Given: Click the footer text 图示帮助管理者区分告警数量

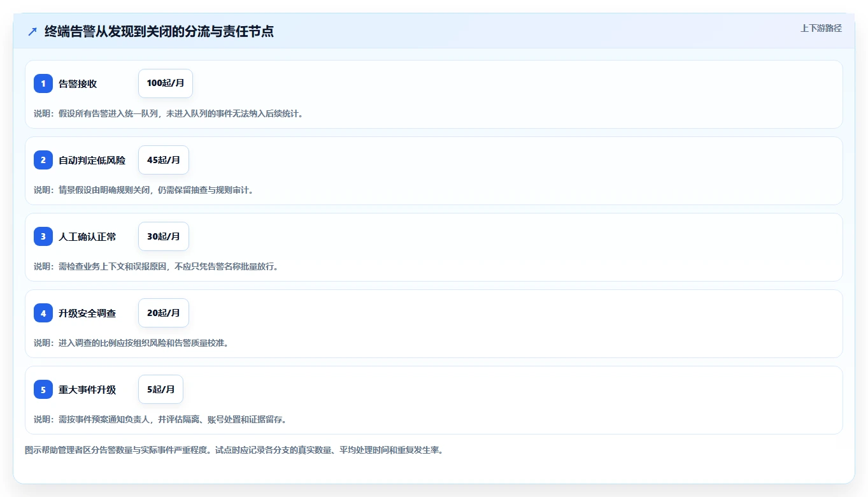Looking at the screenshot, I should [234, 450].
